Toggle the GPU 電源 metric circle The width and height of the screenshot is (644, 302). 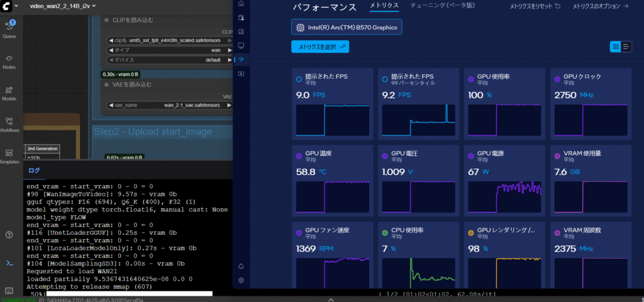coord(471,156)
